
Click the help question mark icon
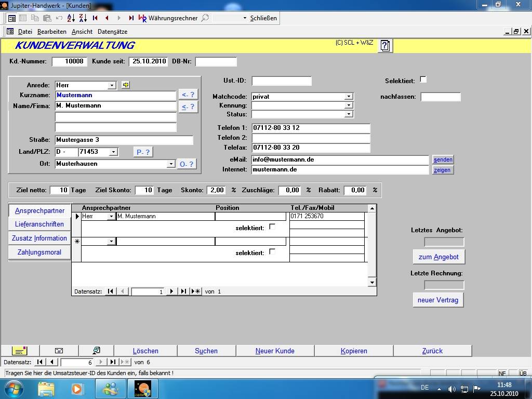click(384, 46)
